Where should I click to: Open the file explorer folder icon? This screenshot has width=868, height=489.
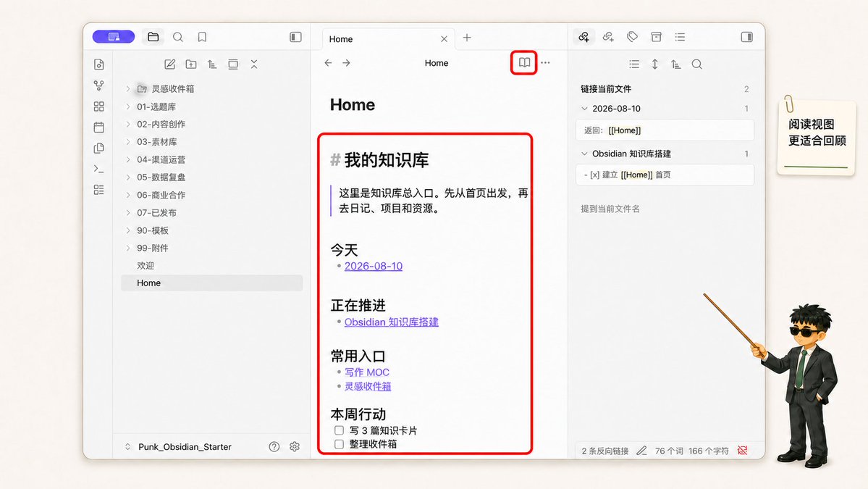pos(153,37)
